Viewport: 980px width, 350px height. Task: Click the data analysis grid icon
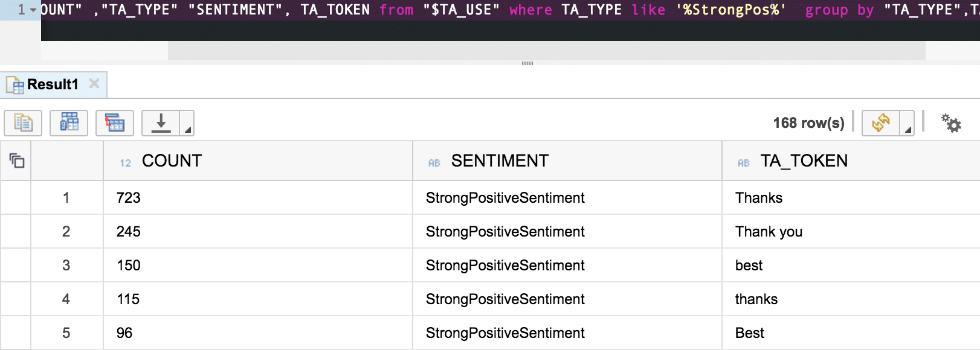69,123
